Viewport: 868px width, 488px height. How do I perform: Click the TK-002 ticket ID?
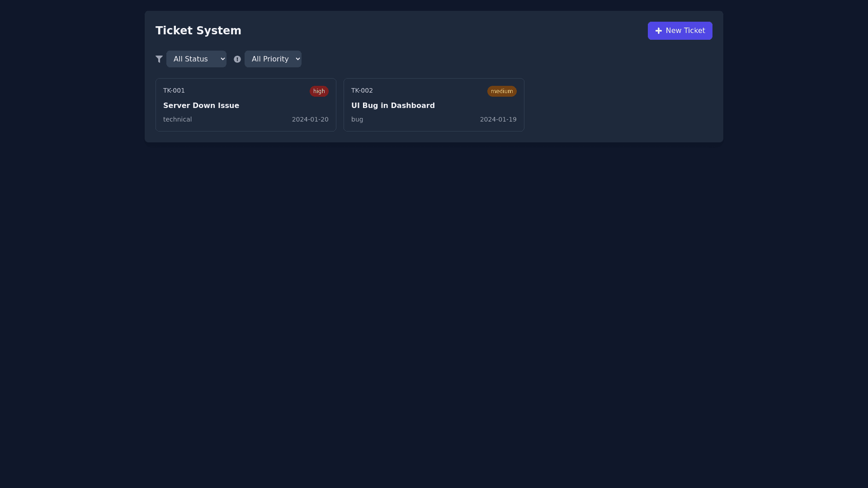coord(362,91)
